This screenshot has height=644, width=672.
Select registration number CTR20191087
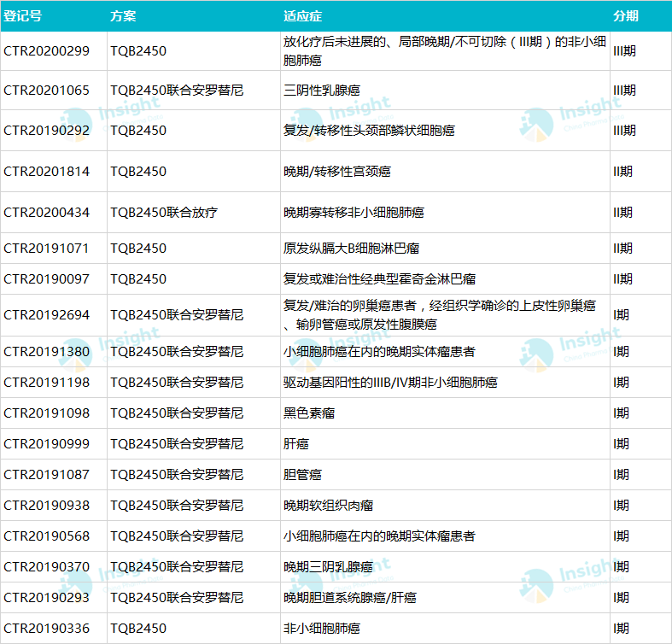pyautogui.click(x=46, y=475)
